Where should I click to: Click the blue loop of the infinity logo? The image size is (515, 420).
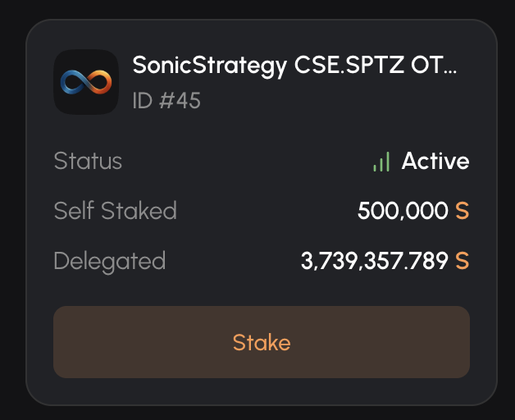pos(74,82)
